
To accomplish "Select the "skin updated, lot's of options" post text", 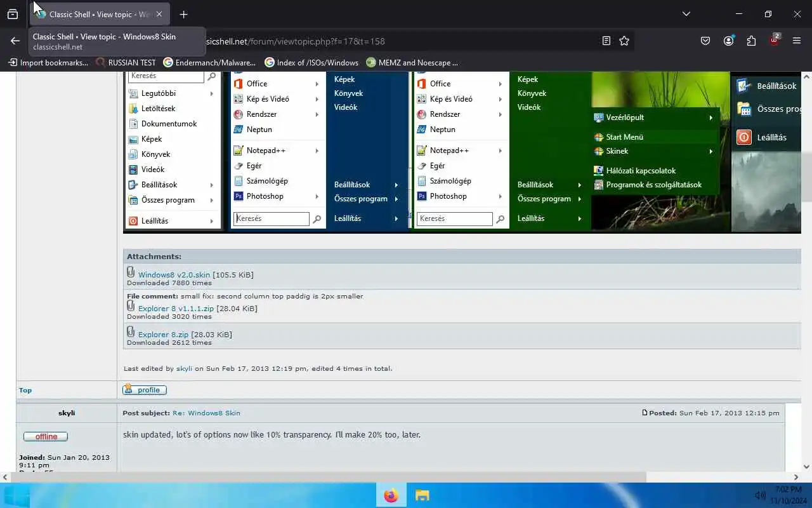I will click(x=272, y=435).
